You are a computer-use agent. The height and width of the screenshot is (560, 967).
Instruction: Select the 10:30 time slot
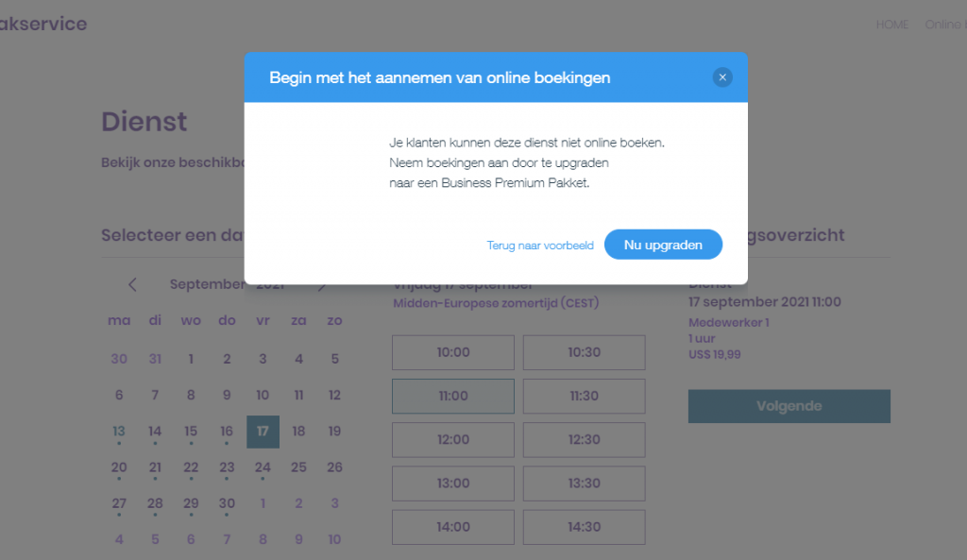584,352
